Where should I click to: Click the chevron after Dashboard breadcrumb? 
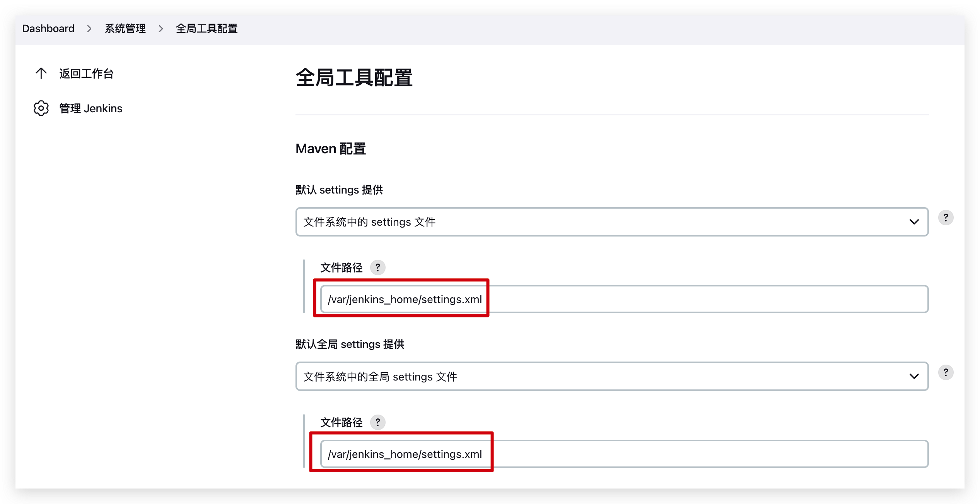pos(89,29)
